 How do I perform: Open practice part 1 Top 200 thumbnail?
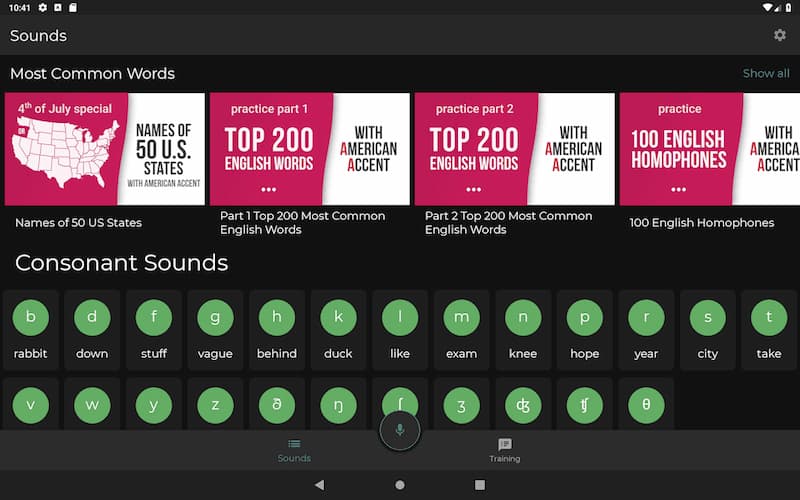pos(310,149)
